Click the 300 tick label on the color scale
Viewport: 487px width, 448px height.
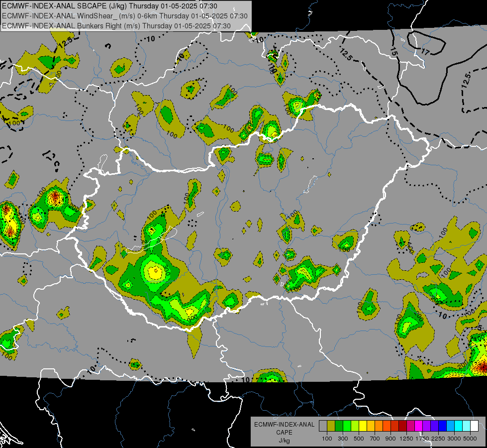click(x=343, y=439)
